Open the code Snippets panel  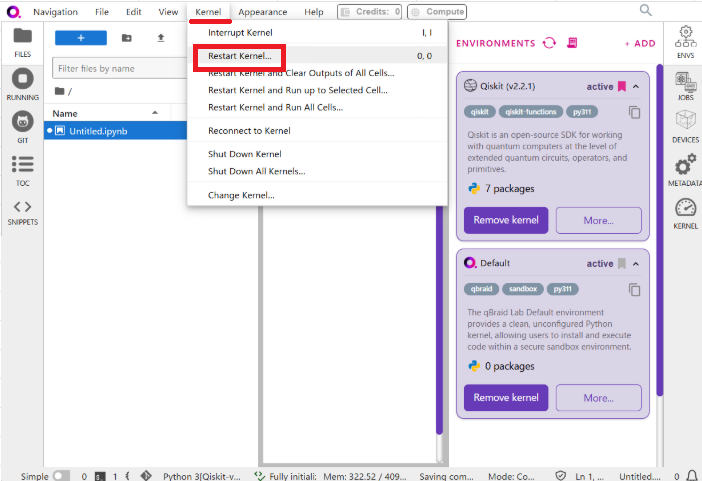22,211
